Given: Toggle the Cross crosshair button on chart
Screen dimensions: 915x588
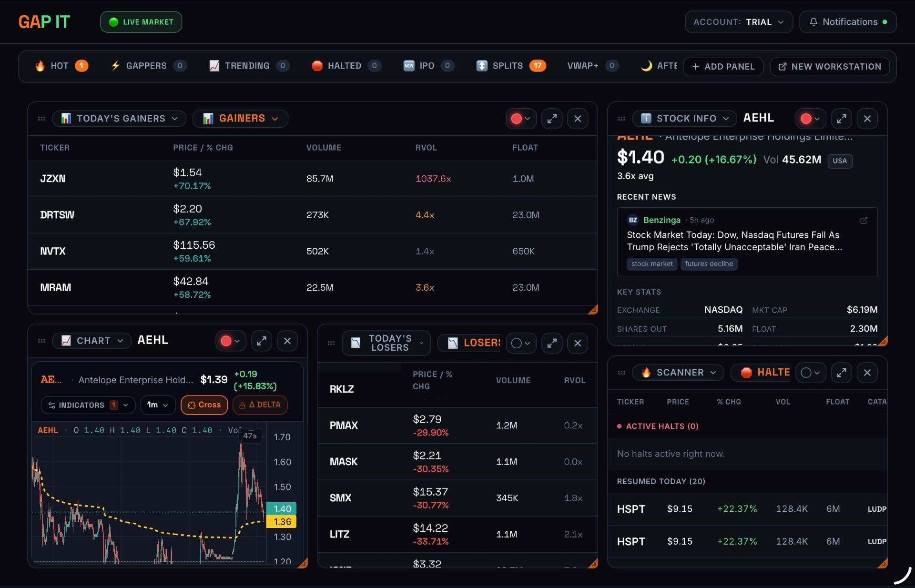Looking at the screenshot, I should pos(204,405).
